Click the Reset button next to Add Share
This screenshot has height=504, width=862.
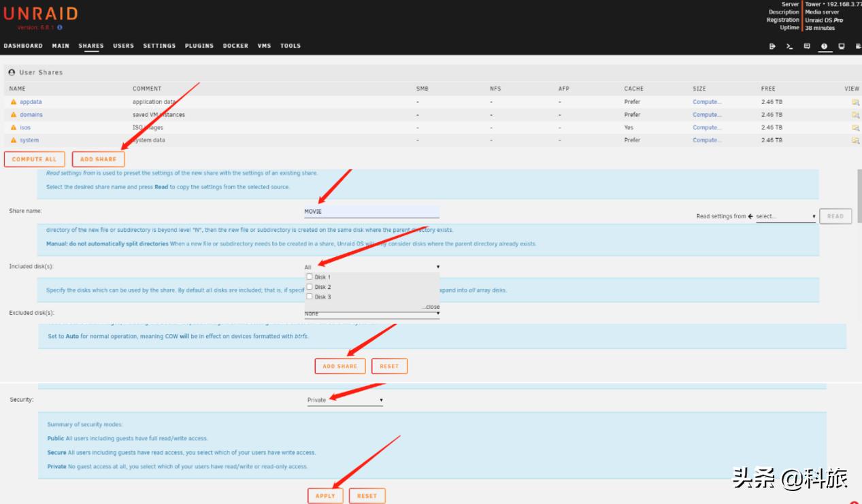coord(389,366)
